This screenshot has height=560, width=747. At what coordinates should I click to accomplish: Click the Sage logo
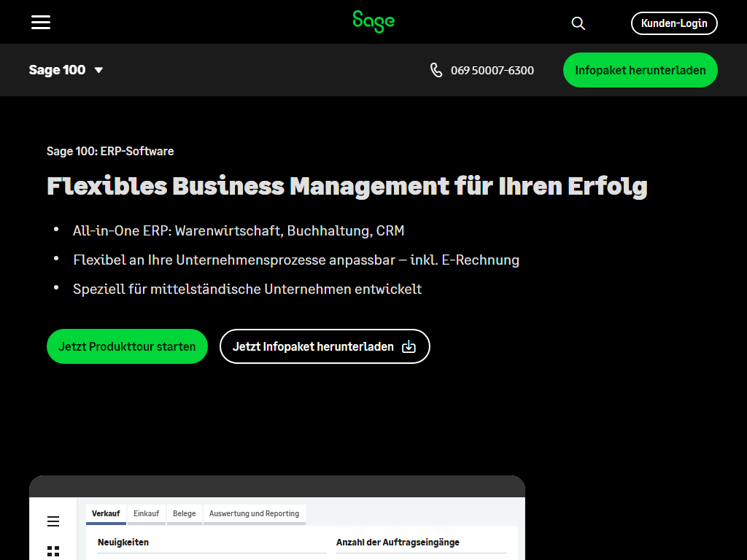pyautogui.click(x=373, y=21)
